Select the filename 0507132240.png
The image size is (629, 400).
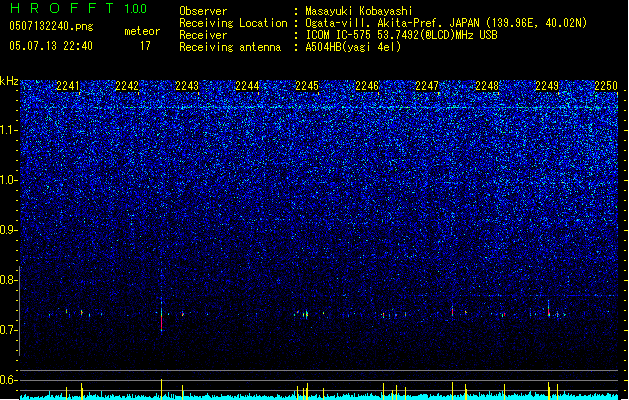coord(51,26)
